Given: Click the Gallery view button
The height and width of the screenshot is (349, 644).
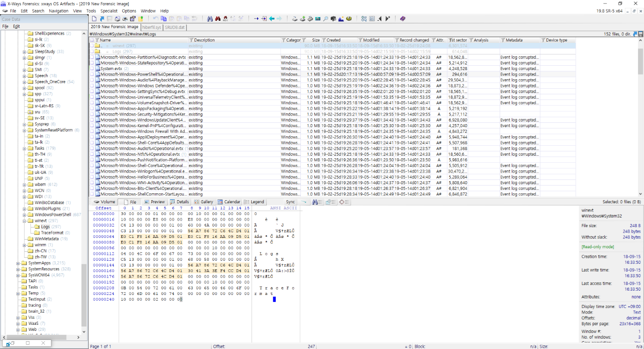Looking at the screenshot, I should click(204, 202).
